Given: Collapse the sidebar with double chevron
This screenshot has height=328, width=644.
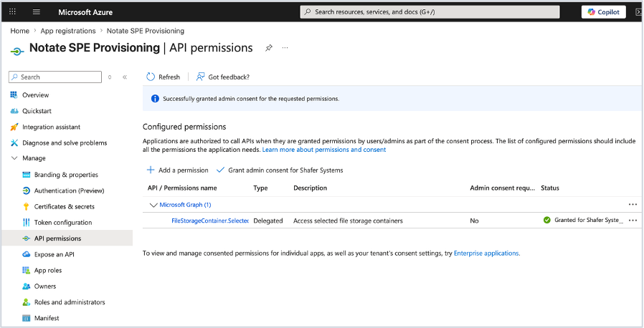Looking at the screenshot, I should tap(125, 77).
